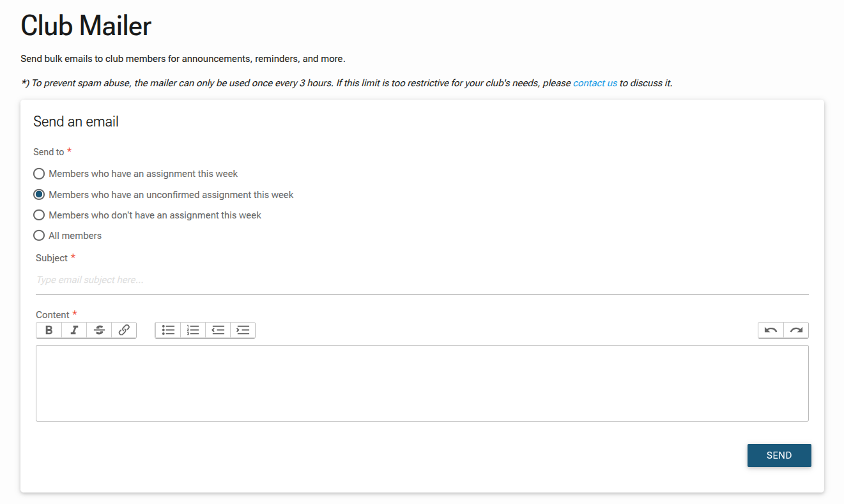Click the Club Mailer page title
The height and width of the screenshot is (504, 844).
(x=86, y=26)
